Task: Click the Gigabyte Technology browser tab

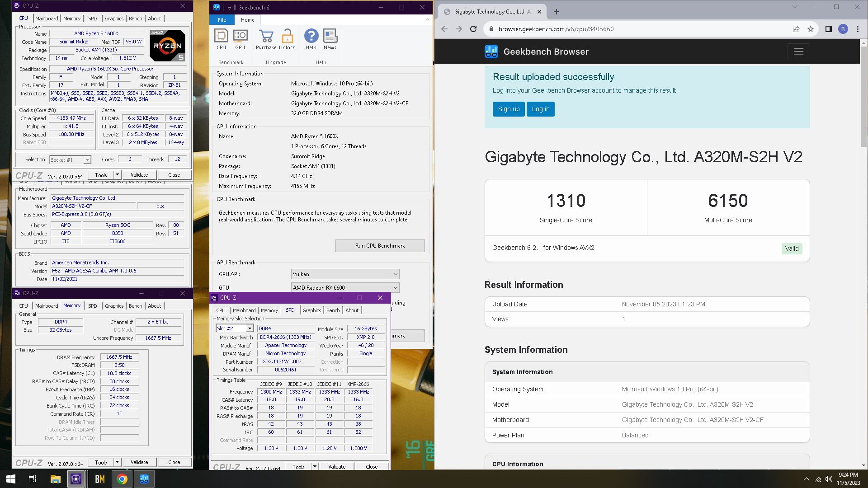Action: click(491, 12)
